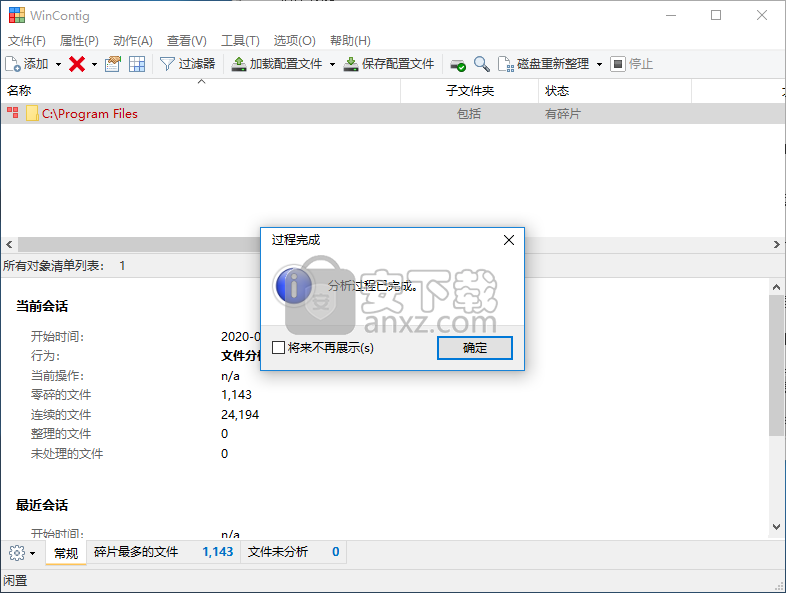
Task: Expand the remove button dropdown arrow
Action: click(94, 64)
